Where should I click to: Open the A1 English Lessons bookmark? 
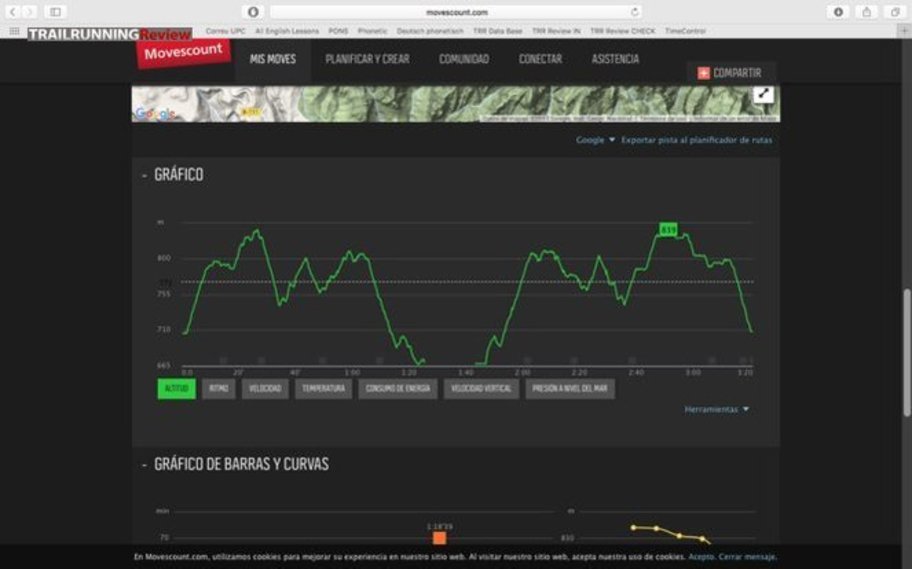coord(287,31)
